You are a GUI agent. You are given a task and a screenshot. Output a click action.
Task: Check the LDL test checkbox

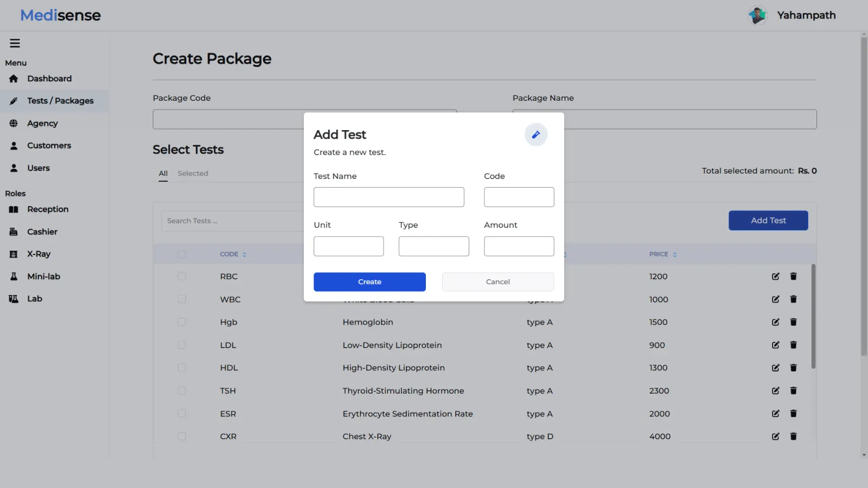pyautogui.click(x=182, y=345)
